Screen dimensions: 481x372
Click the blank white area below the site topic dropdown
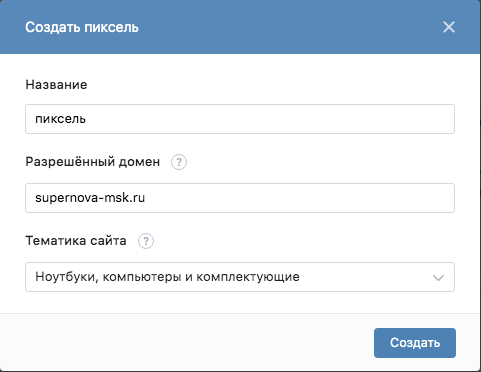(x=240, y=302)
